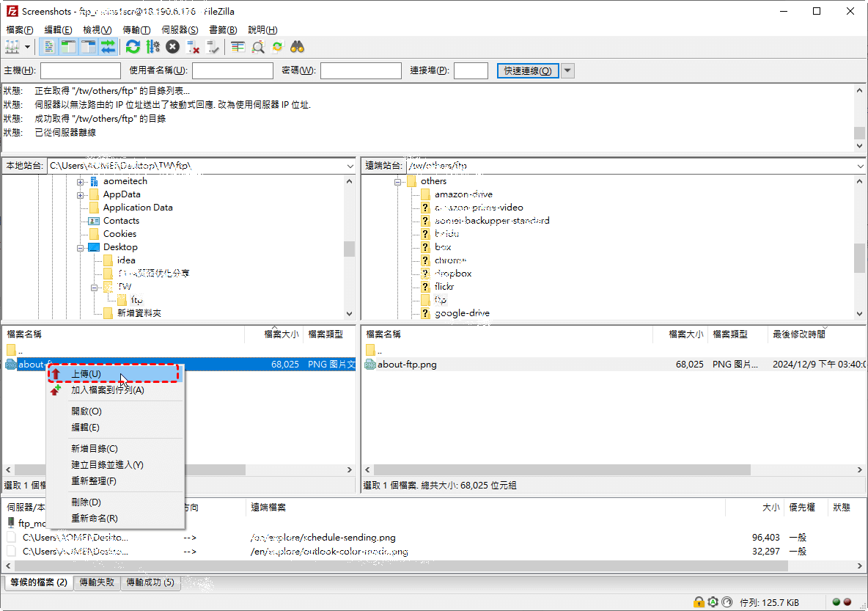Toggle checkbox for schedule-sending.png queue row
The image size is (868, 611).
coord(11,538)
